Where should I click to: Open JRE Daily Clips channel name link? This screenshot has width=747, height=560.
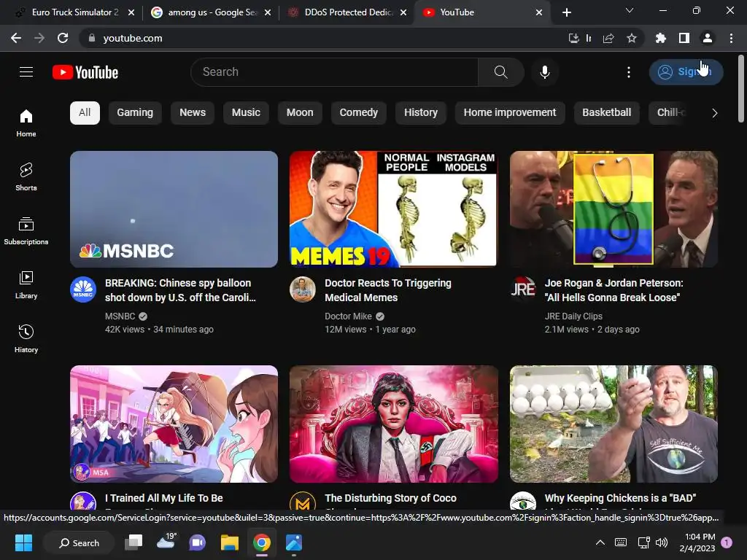[x=573, y=316]
